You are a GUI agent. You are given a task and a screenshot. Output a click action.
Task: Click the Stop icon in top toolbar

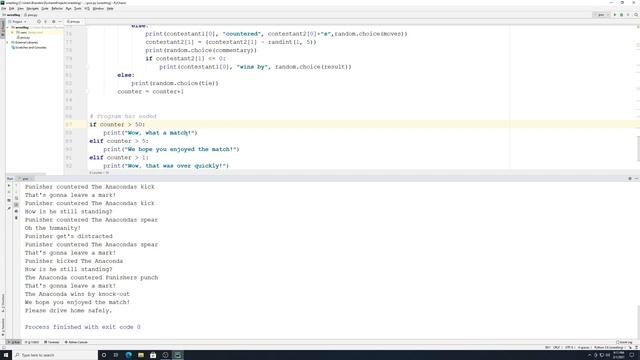628,15
